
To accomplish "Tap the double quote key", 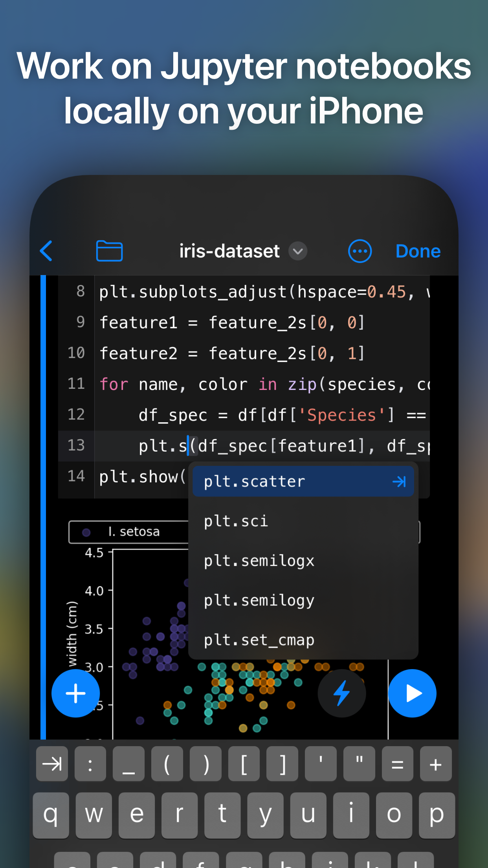I will coord(359,764).
